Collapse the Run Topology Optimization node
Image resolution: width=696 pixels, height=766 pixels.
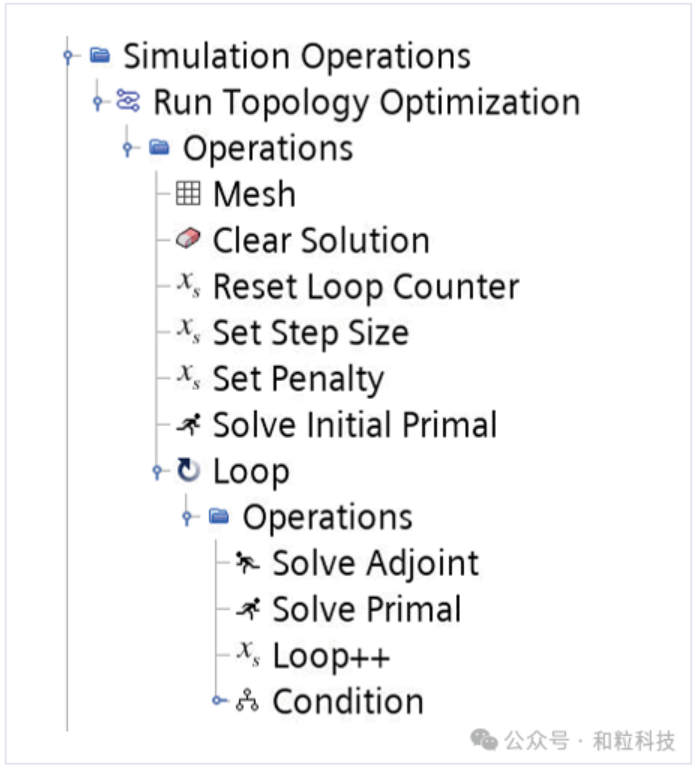coord(97,102)
